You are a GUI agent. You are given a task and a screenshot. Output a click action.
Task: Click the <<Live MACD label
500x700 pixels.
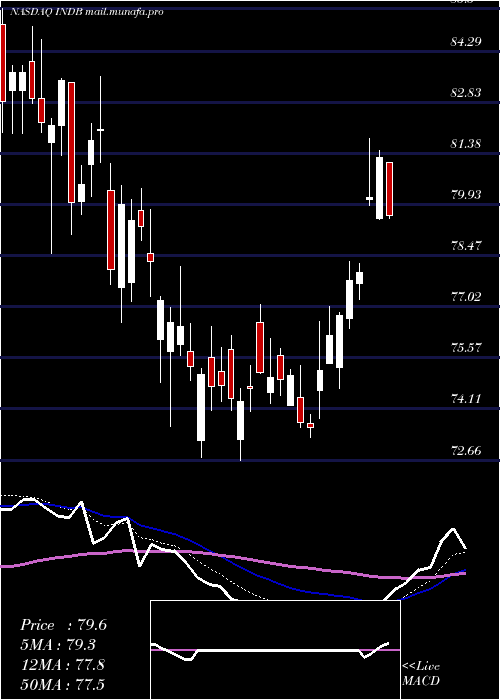tap(421, 673)
